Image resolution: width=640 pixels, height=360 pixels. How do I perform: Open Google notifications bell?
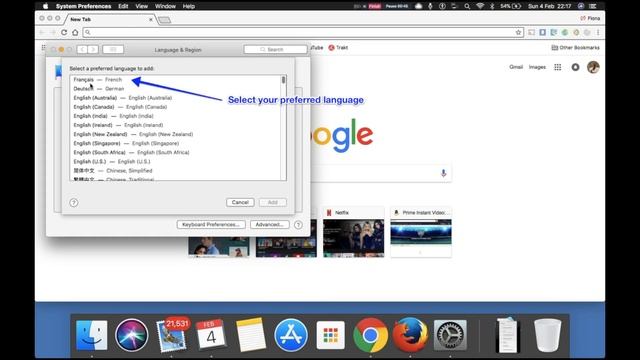click(x=575, y=67)
